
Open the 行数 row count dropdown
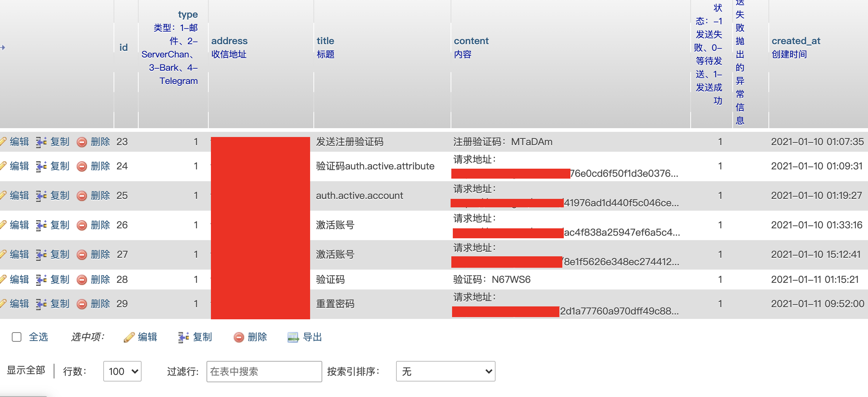(x=122, y=371)
